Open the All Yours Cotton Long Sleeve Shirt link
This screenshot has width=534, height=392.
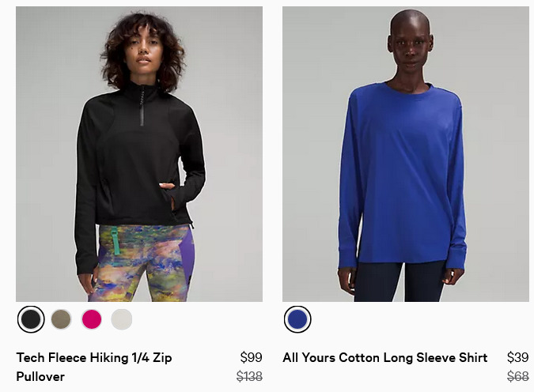385,358
